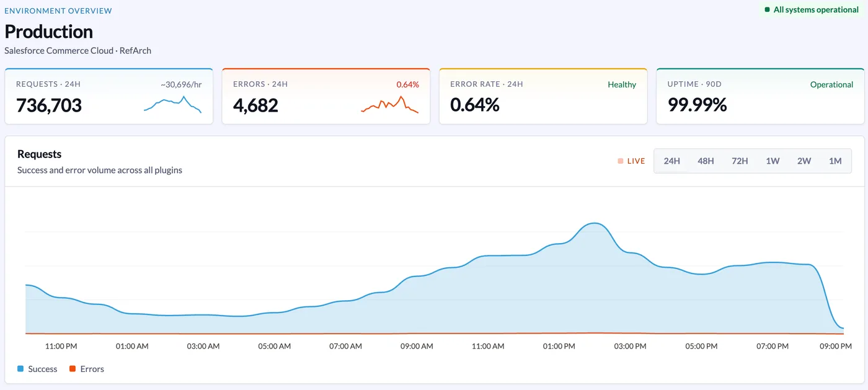
Task: Click the 07:00 AM axis label
Action: (x=345, y=346)
